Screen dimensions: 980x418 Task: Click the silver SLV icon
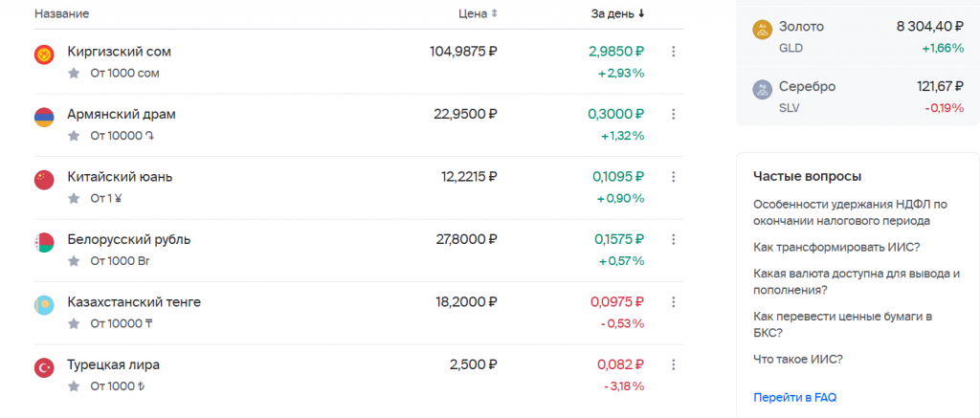[x=763, y=89]
